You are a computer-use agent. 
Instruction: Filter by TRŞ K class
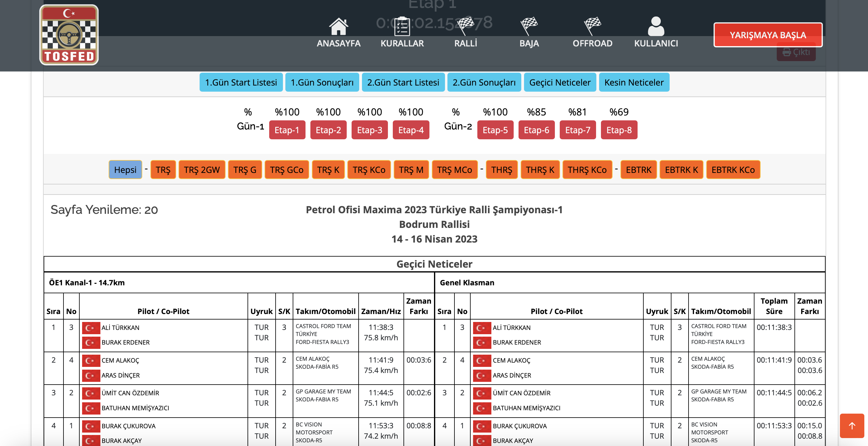tap(328, 170)
